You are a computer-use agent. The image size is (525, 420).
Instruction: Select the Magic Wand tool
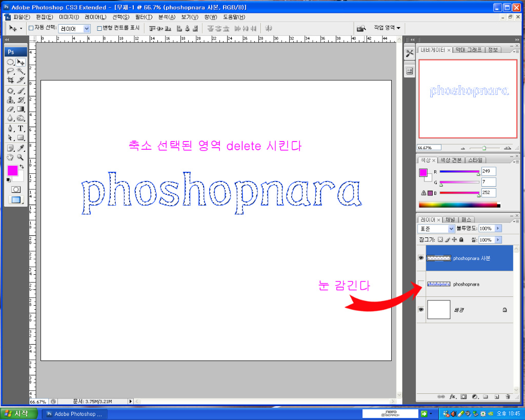21,71
